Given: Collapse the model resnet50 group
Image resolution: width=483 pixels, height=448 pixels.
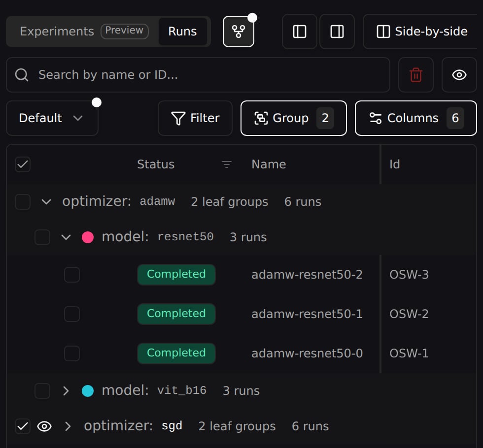Looking at the screenshot, I should 66,237.
